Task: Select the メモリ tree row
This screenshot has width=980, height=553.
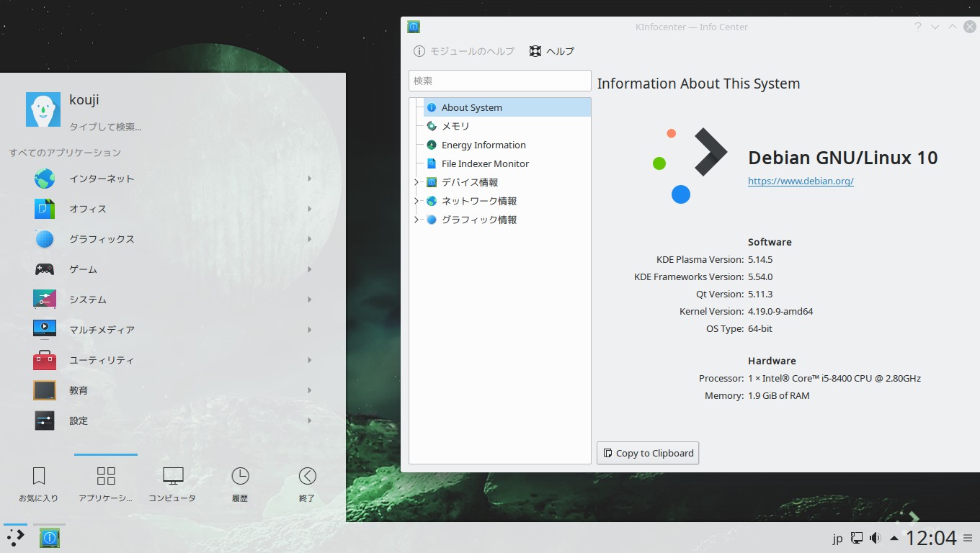Action: [507, 126]
